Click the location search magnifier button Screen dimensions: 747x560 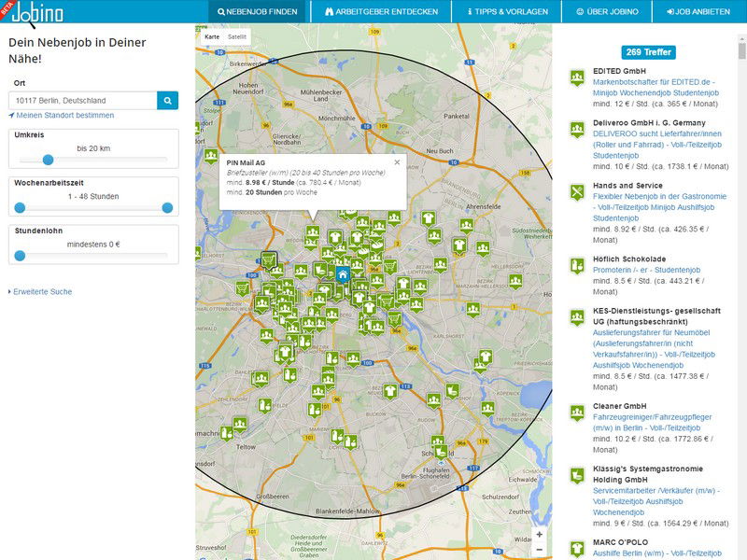(168, 101)
